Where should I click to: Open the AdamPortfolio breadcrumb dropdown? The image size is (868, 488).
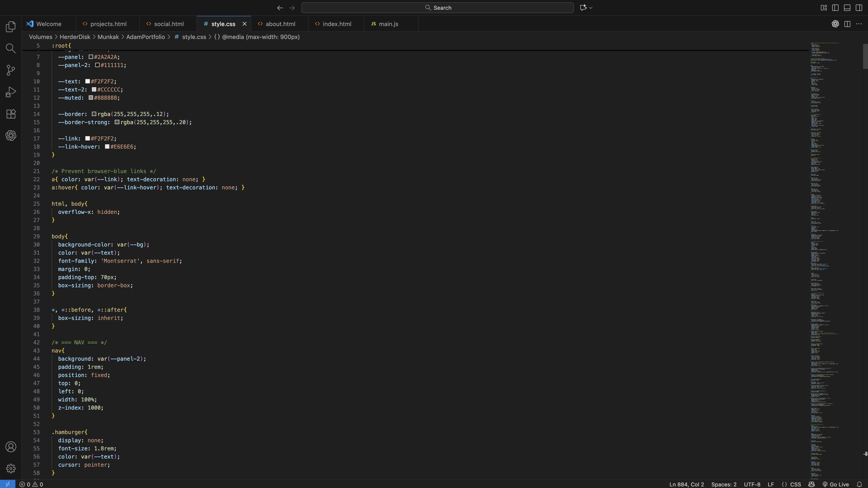[x=145, y=37]
